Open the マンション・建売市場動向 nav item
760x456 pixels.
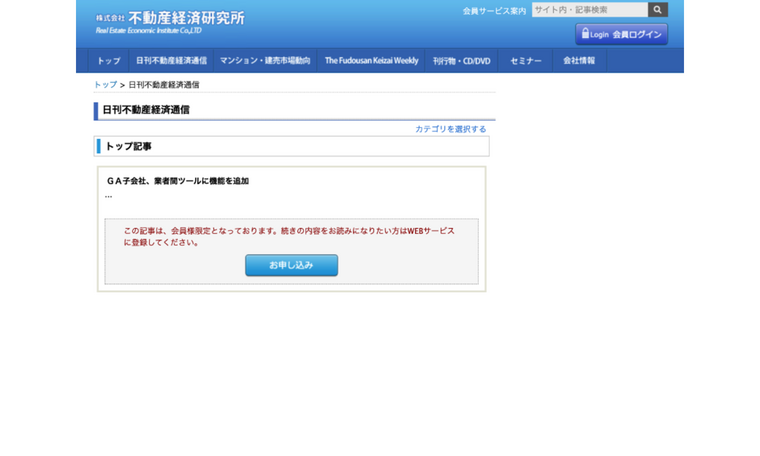point(265,61)
